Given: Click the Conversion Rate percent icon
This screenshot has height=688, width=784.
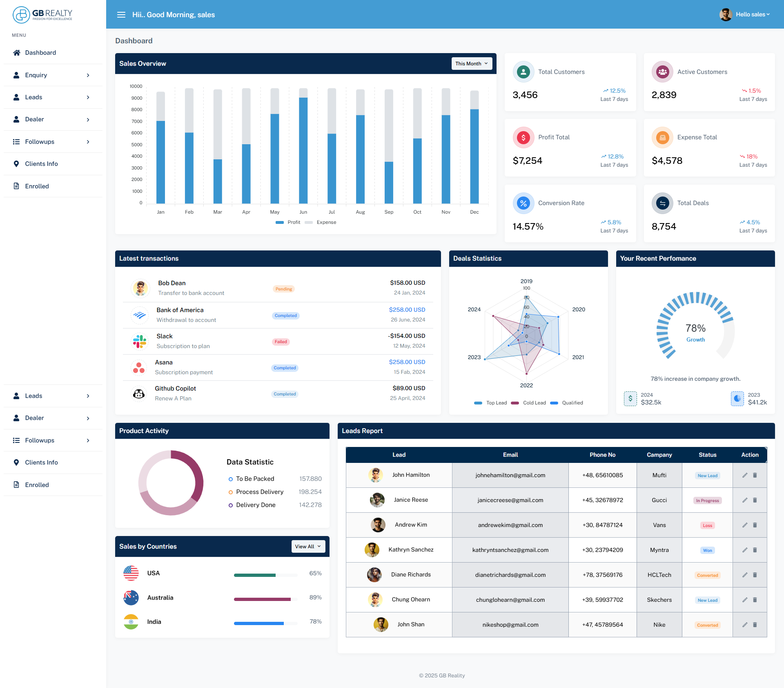Looking at the screenshot, I should (523, 203).
